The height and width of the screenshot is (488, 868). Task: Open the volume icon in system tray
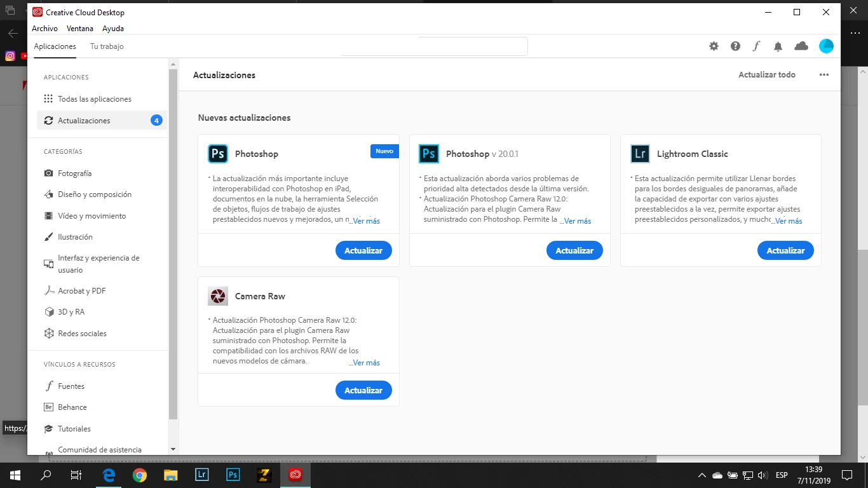(x=763, y=475)
